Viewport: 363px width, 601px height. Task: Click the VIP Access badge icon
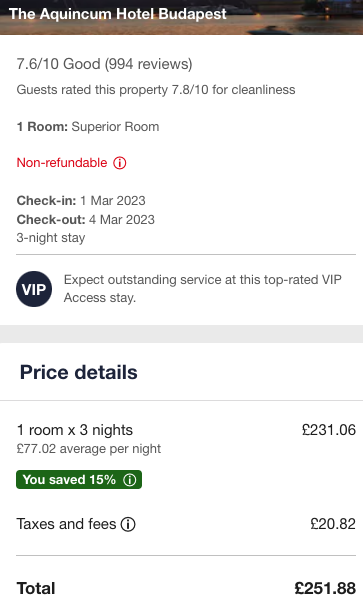(x=34, y=289)
